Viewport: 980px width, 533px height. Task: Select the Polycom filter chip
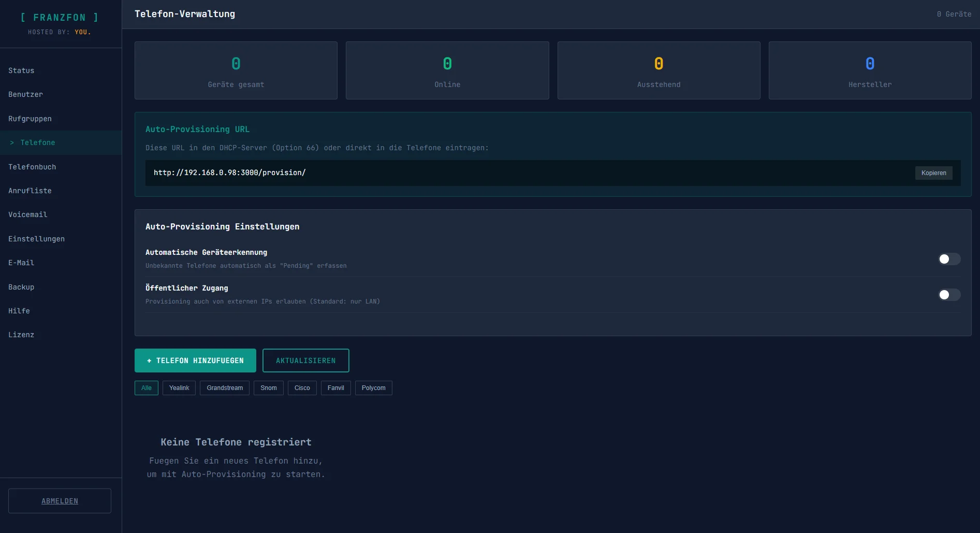(373, 388)
